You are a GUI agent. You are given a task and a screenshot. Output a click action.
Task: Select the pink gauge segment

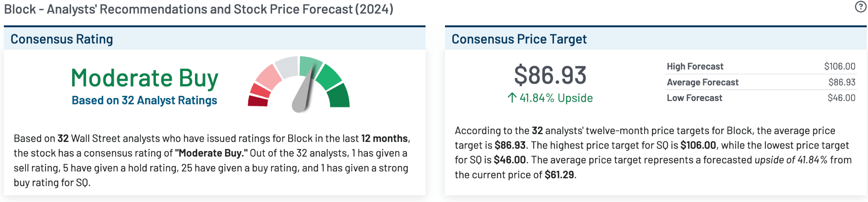click(269, 77)
